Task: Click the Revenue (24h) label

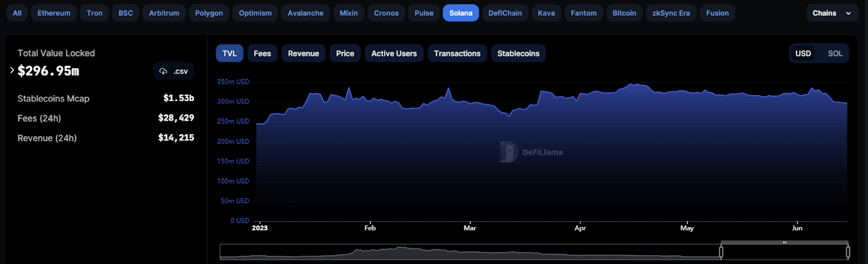Action: point(47,138)
